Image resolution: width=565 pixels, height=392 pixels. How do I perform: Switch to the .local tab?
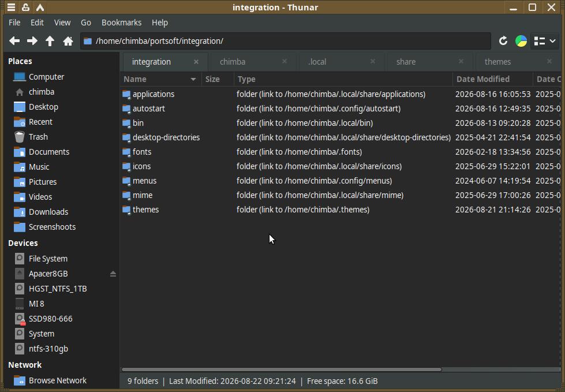point(317,62)
